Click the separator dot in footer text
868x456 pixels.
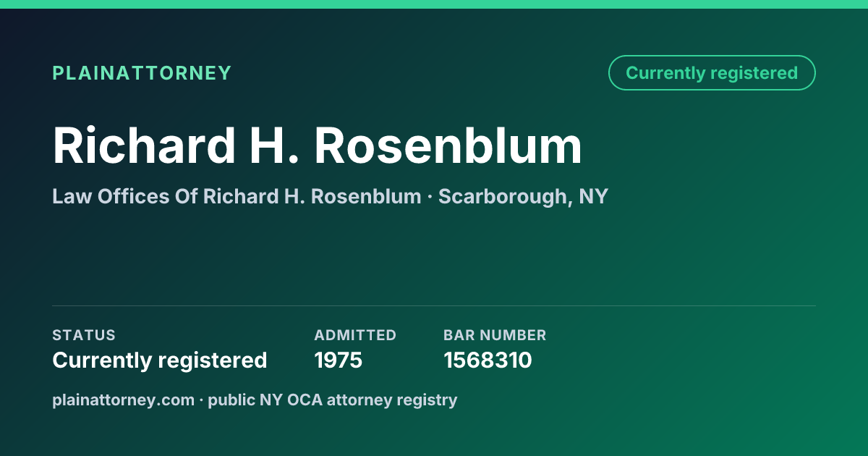coord(202,400)
